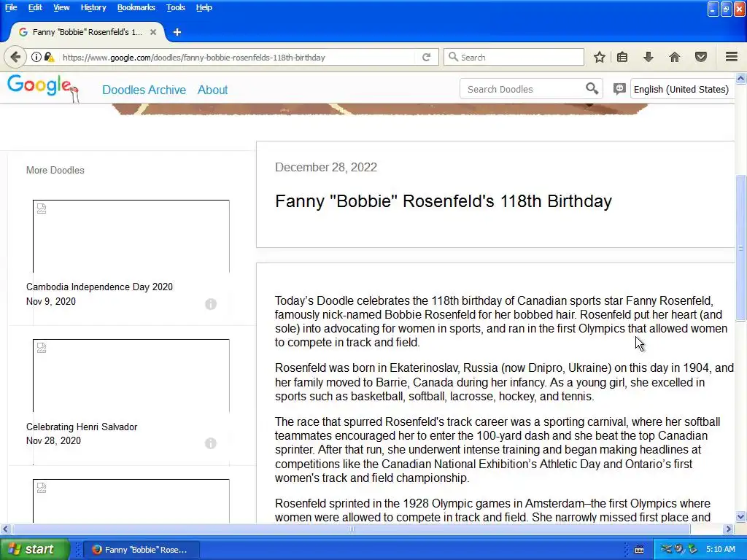Screen dimensions: 747x560
Task: Click info icon for Cambodia Independence Day doodle
Action: click(x=211, y=304)
